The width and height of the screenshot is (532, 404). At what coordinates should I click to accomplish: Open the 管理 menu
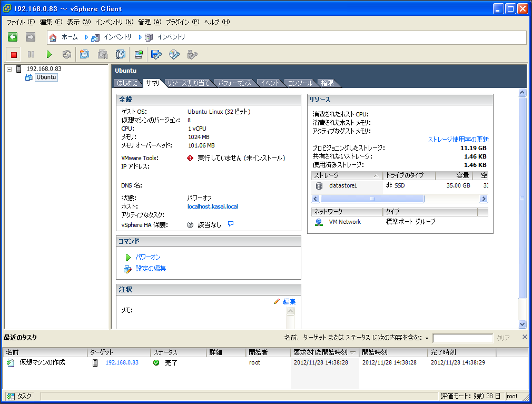pyautogui.click(x=150, y=22)
